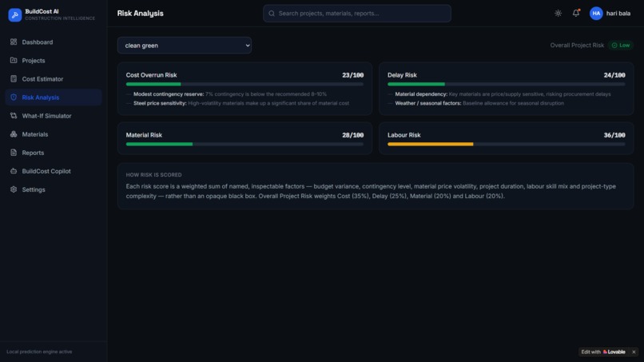Click the Risk Analysis shield icon
Viewport: 644px width, 362px height.
14,97
